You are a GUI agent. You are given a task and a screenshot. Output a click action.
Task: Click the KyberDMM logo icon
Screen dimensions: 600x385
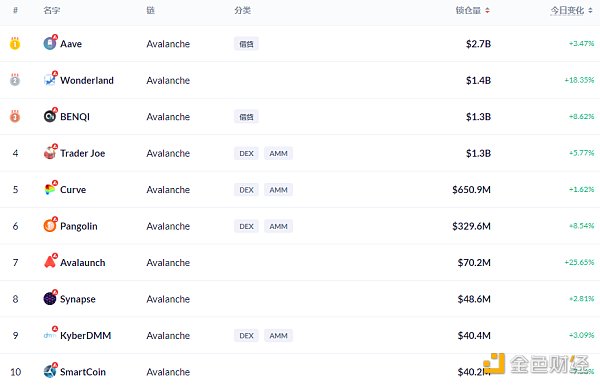pyautogui.click(x=50, y=334)
